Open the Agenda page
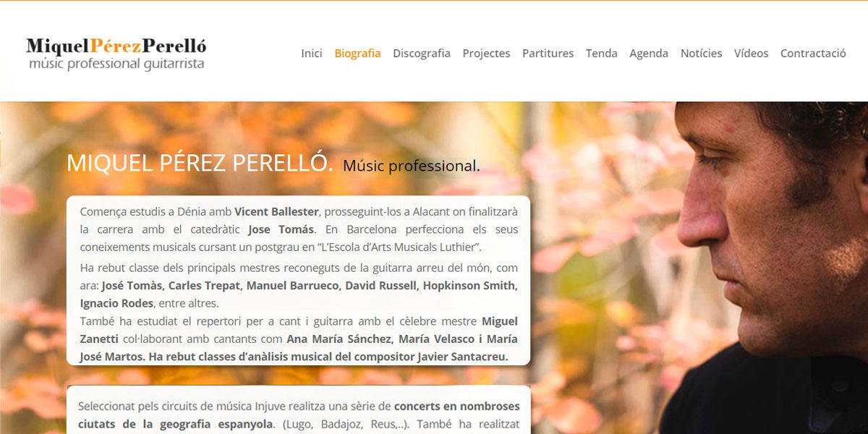 pyautogui.click(x=649, y=53)
